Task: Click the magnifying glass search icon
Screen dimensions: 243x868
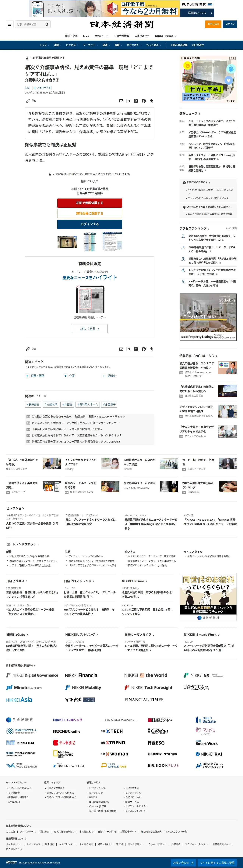Action: [46, 24]
